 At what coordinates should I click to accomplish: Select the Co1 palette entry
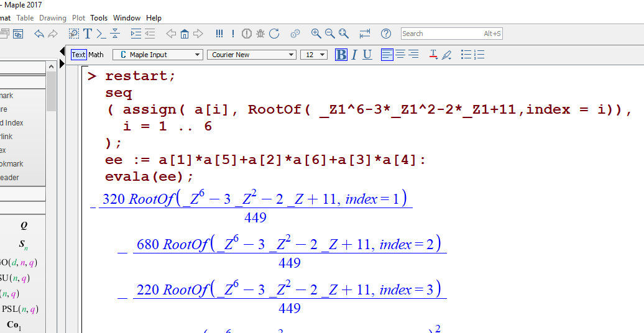coord(14,325)
